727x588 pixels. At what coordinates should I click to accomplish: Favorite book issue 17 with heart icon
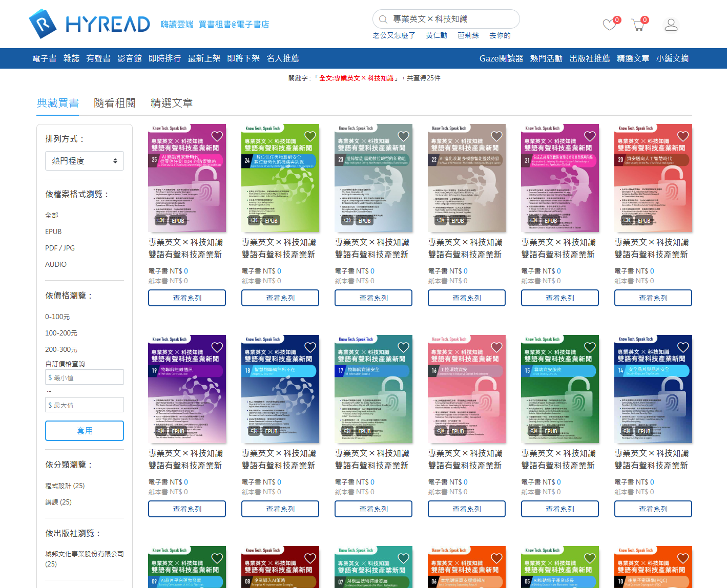click(x=404, y=347)
